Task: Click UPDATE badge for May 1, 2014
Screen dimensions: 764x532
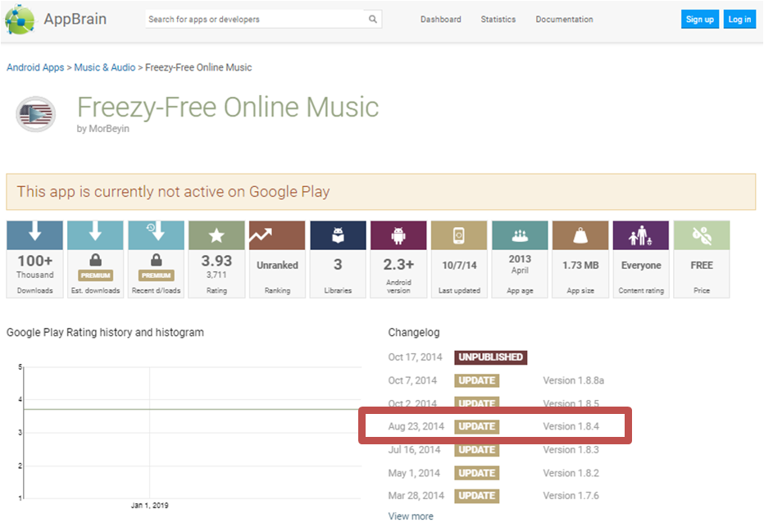Action: [477, 473]
